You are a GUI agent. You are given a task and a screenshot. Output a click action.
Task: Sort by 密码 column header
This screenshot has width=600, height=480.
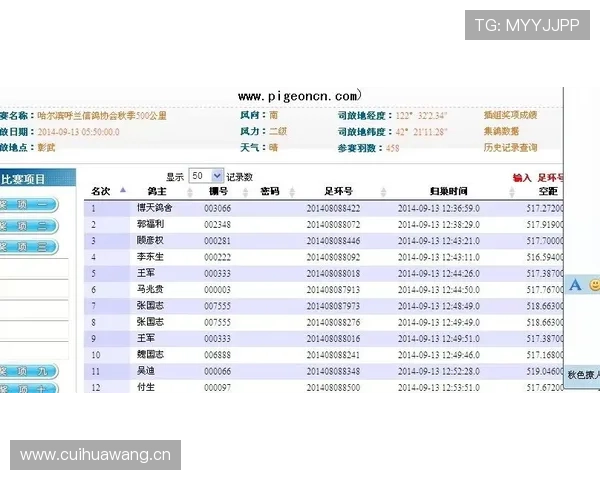tap(270, 191)
